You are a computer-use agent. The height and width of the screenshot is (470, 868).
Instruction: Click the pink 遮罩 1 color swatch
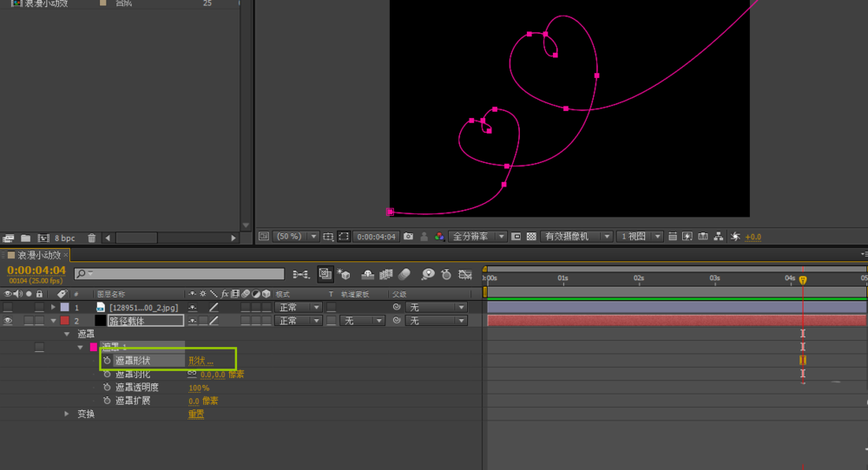94,347
